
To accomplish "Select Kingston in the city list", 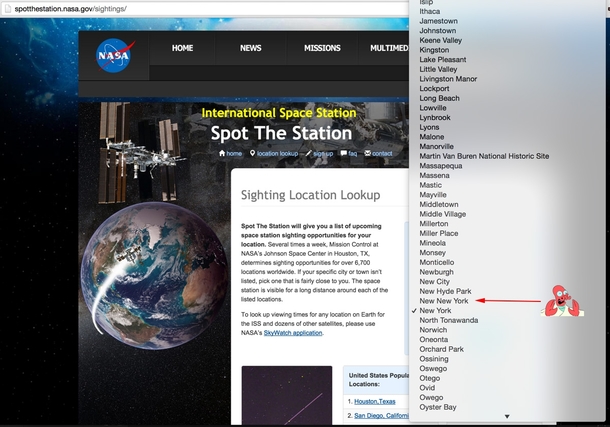I will 434,50.
